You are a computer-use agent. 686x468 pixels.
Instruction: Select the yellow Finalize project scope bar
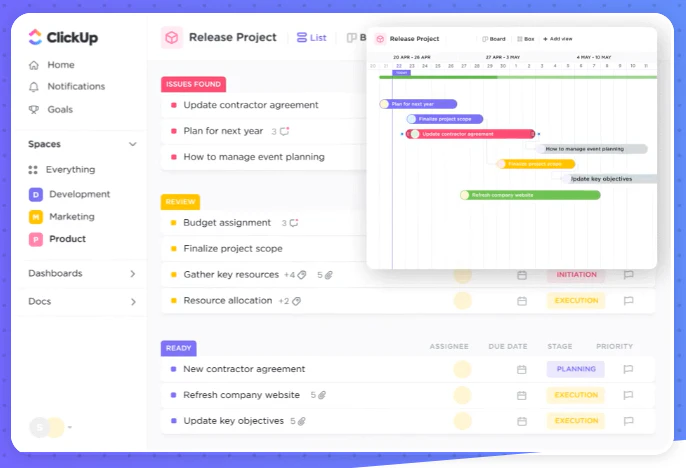pos(536,164)
